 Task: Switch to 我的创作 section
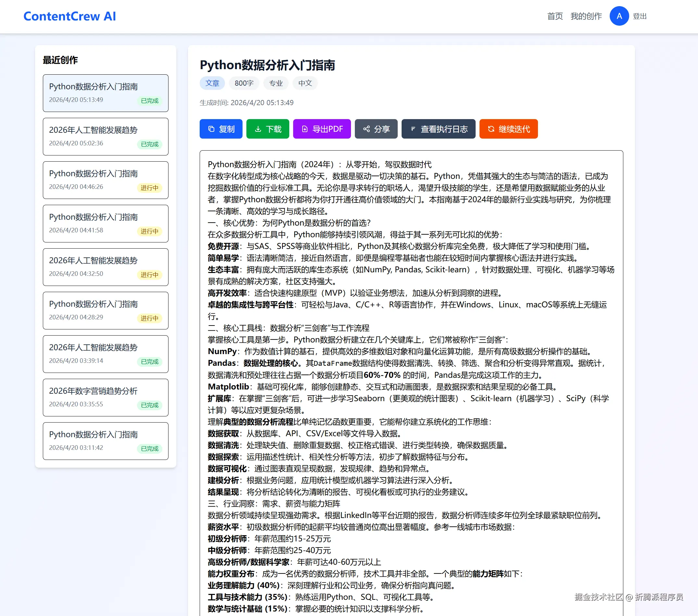[x=586, y=16]
